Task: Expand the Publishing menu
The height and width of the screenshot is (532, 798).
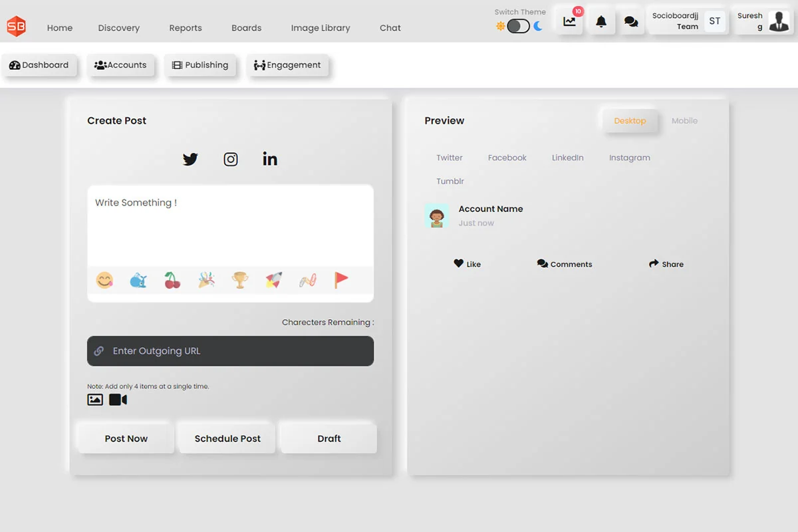Action: 200,65
